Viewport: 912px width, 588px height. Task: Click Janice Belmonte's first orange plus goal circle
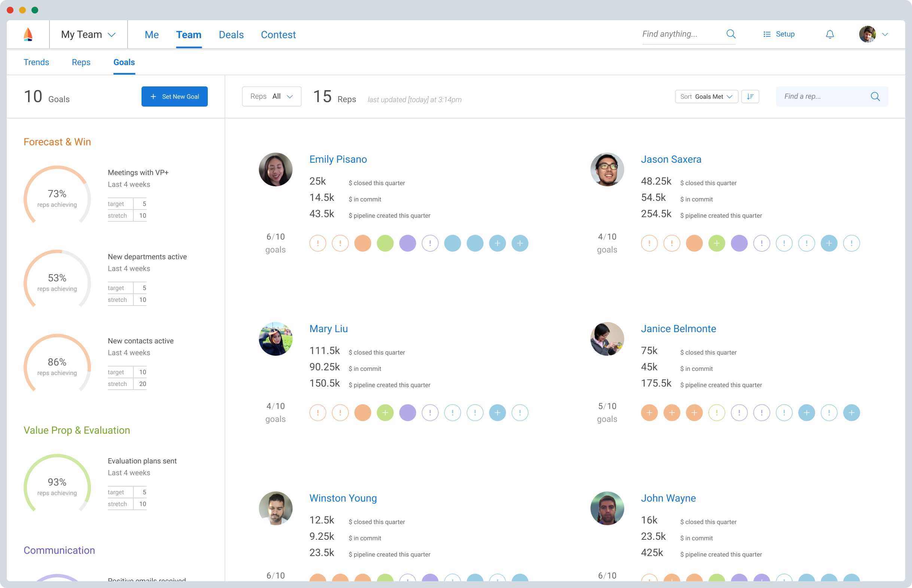pos(649,413)
